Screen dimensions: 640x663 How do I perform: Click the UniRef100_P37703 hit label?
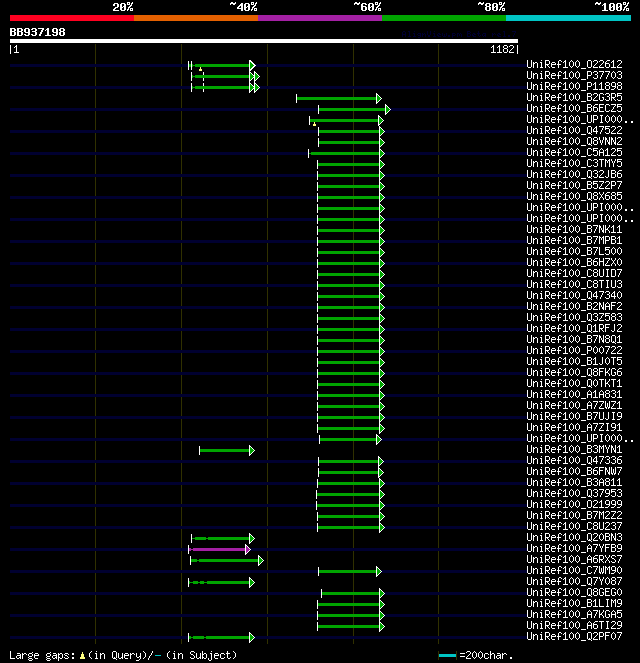point(574,75)
